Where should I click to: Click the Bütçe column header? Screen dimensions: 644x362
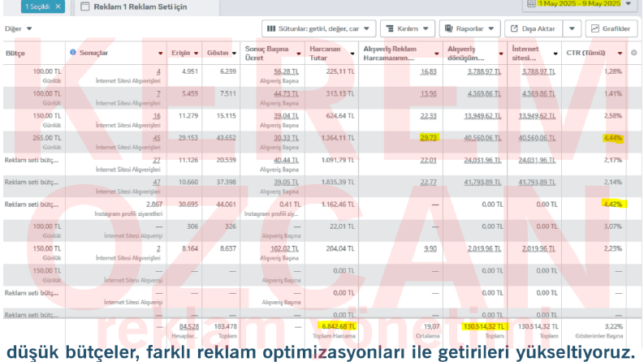point(15,54)
